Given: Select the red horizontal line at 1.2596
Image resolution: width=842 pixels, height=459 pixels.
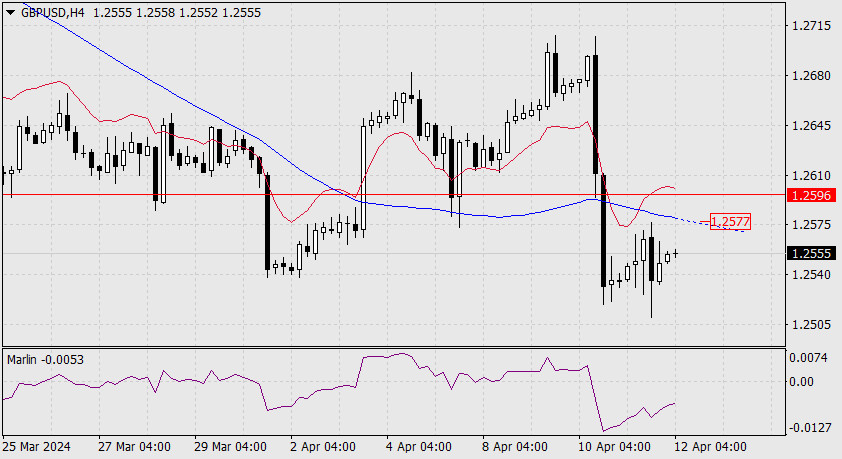Looking at the screenshot, I should coord(394,194).
